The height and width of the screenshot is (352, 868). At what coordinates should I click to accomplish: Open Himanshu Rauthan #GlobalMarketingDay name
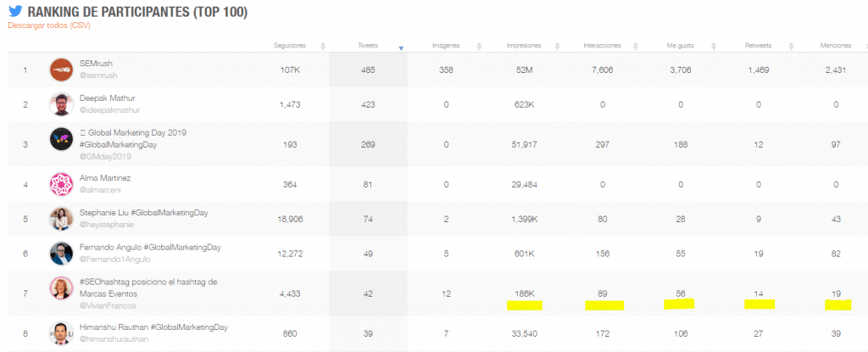pyautogui.click(x=154, y=327)
